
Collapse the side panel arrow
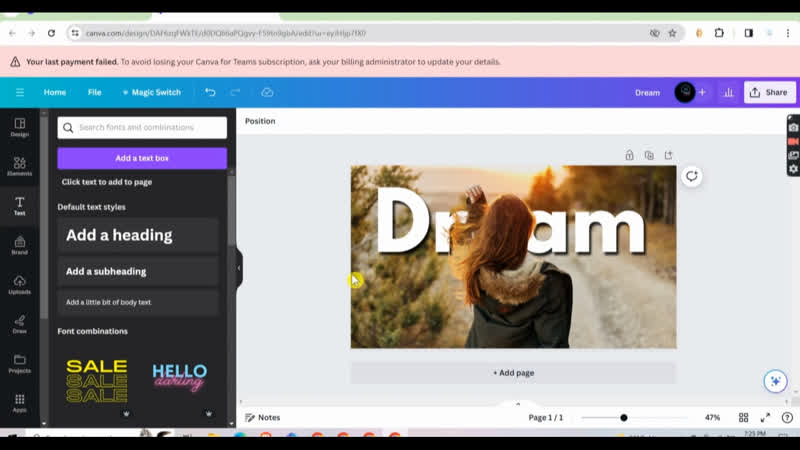click(x=238, y=268)
